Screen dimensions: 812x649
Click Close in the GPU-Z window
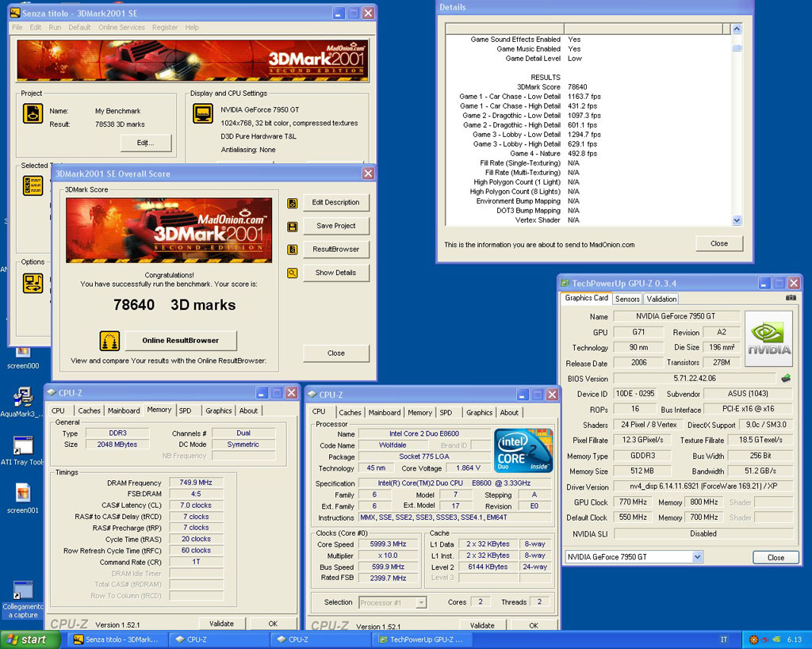pos(776,557)
